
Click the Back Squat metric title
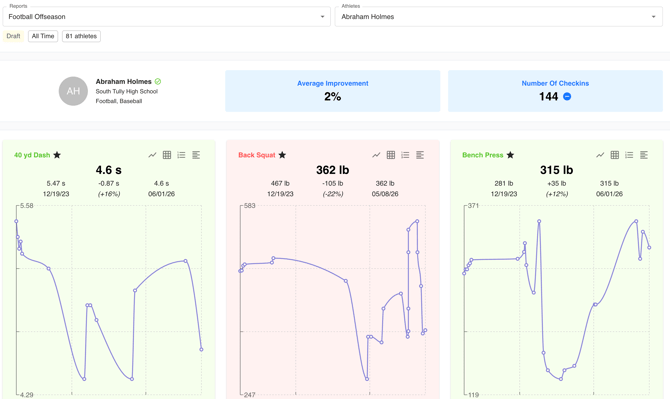click(x=257, y=155)
